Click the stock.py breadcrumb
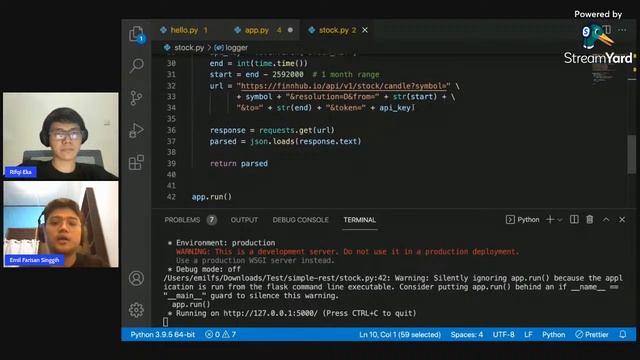The height and width of the screenshot is (360, 640). [x=189, y=48]
